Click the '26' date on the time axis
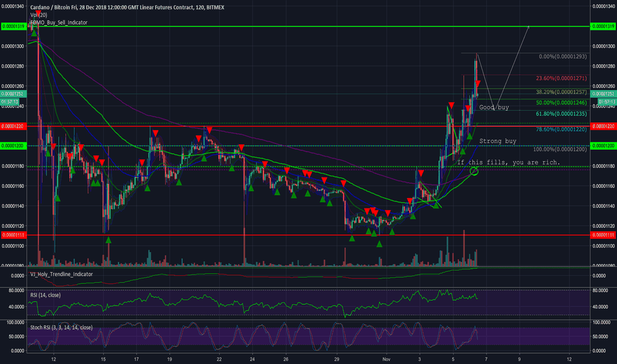Image resolution: width=617 pixels, height=364 pixels. (286, 359)
